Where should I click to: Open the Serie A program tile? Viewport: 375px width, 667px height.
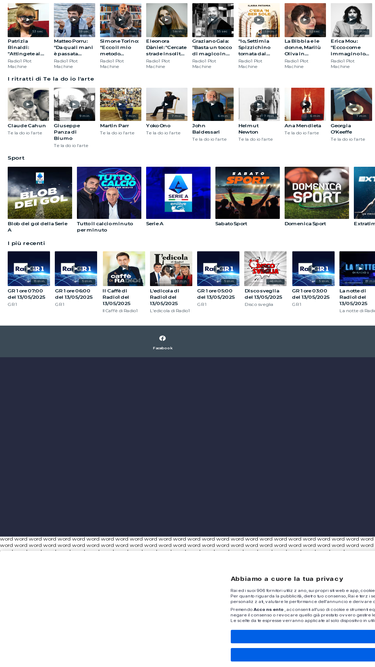point(178,193)
